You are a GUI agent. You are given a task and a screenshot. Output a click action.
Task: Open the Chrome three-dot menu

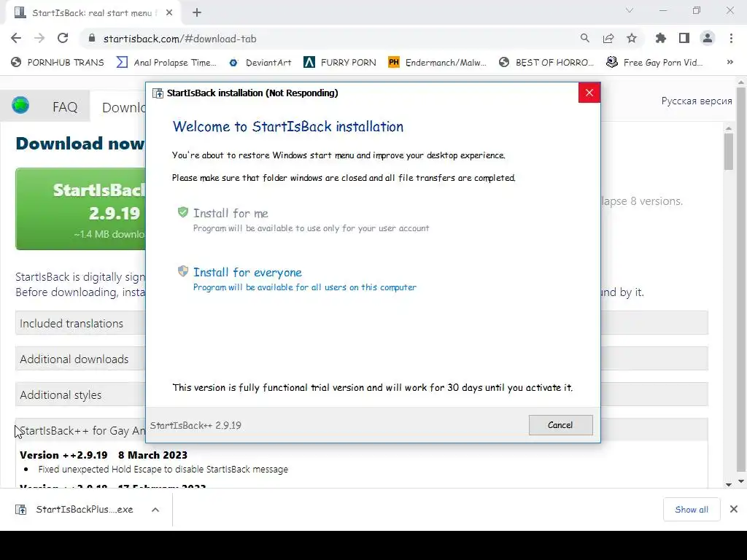coord(731,39)
